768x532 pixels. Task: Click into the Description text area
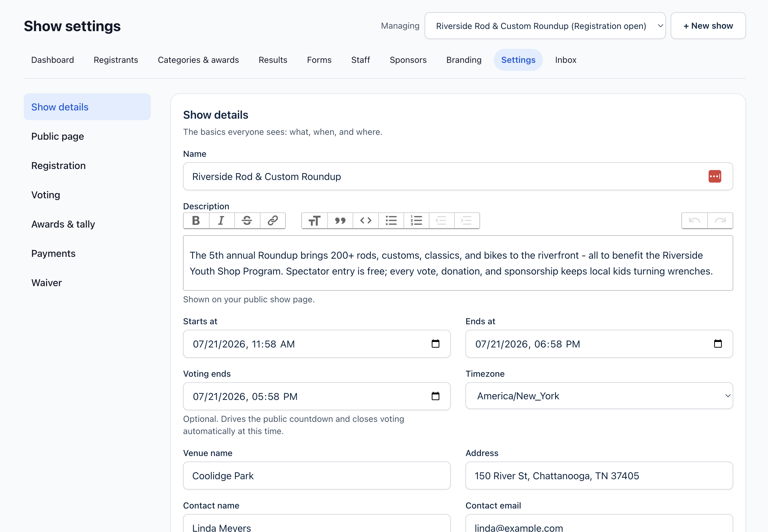coord(458,263)
